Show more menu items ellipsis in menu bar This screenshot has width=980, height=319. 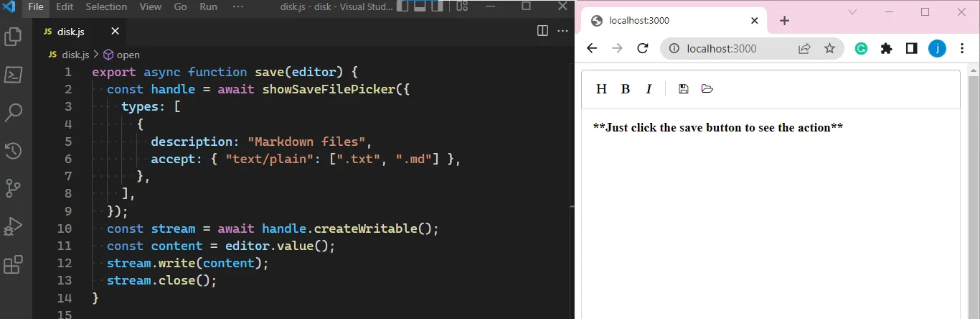(x=239, y=6)
